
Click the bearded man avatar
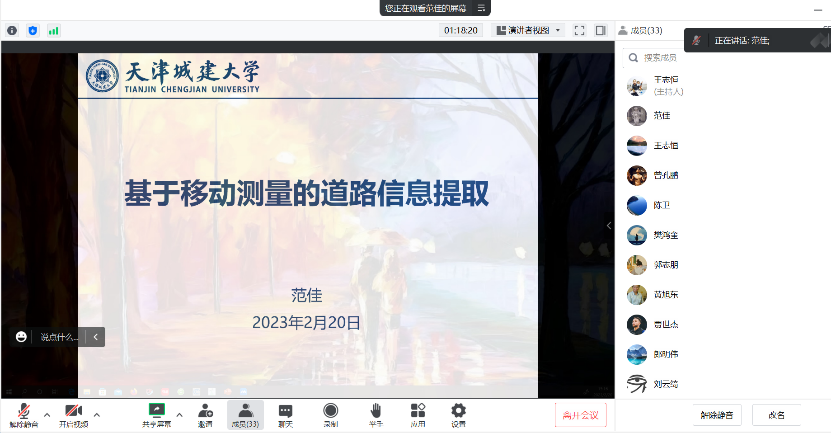coord(636,324)
